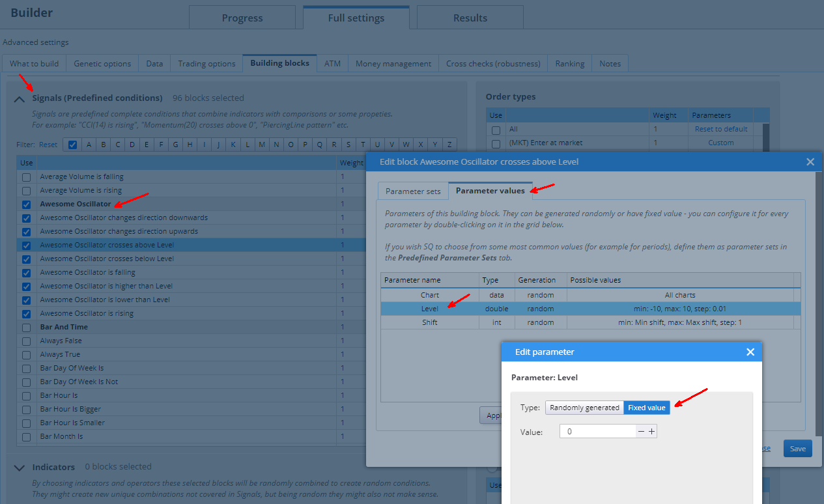Click the Value input field

(597, 431)
